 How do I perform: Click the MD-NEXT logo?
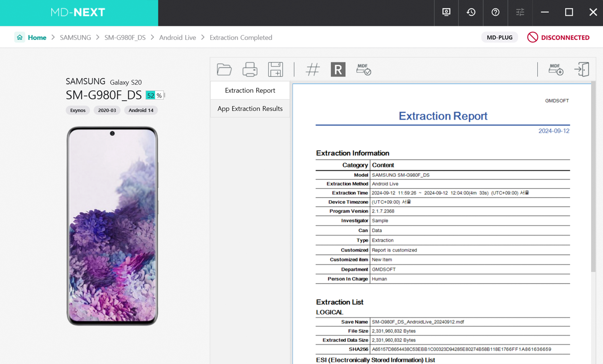[x=78, y=12]
